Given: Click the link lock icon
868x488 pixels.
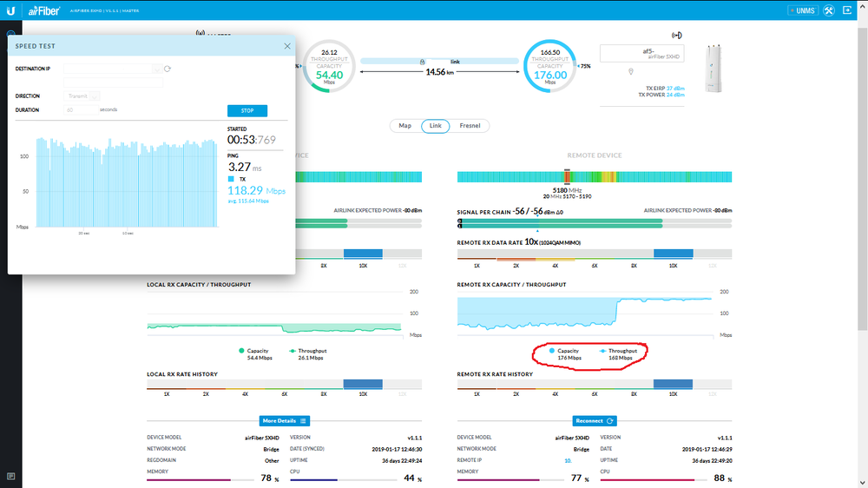Looking at the screenshot, I should click(423, 62).
